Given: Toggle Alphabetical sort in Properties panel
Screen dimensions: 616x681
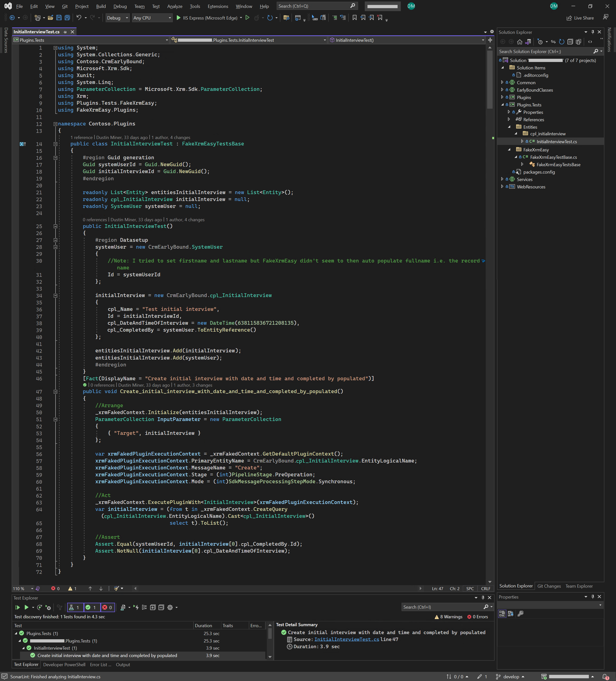Looking at the screenshot, I should click(511, 613).
